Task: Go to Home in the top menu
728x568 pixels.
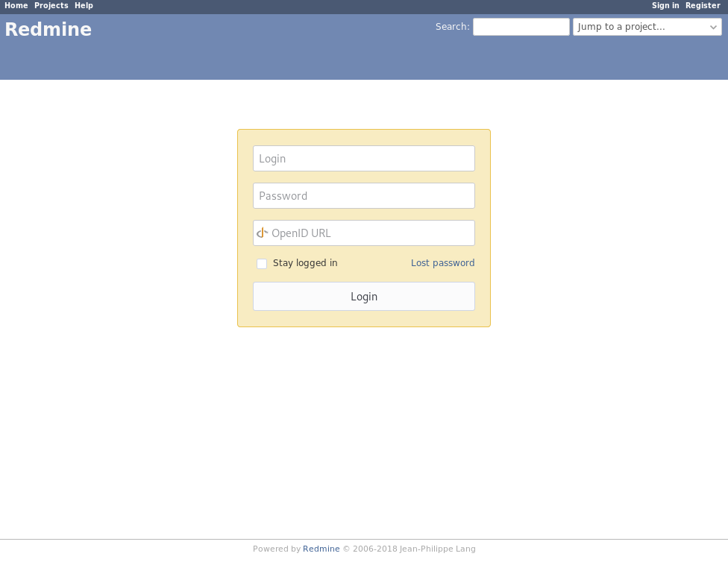Action: click(16, 5)
